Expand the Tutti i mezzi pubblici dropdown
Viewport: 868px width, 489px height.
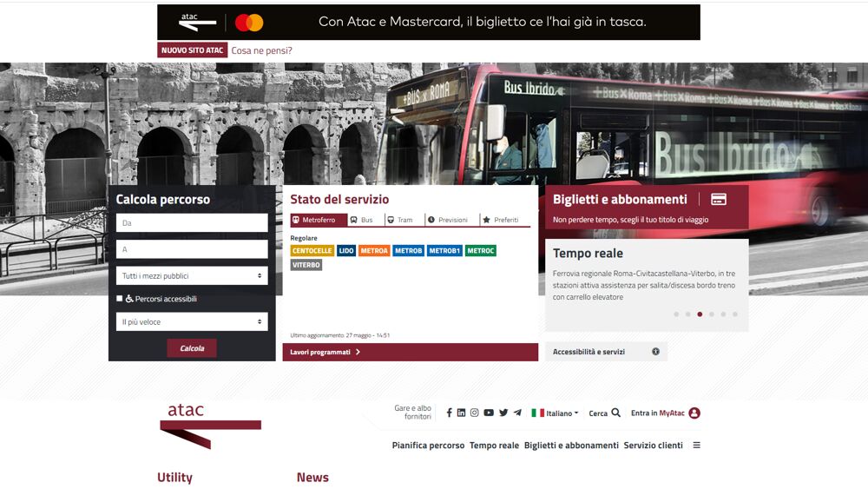point(192,276)
